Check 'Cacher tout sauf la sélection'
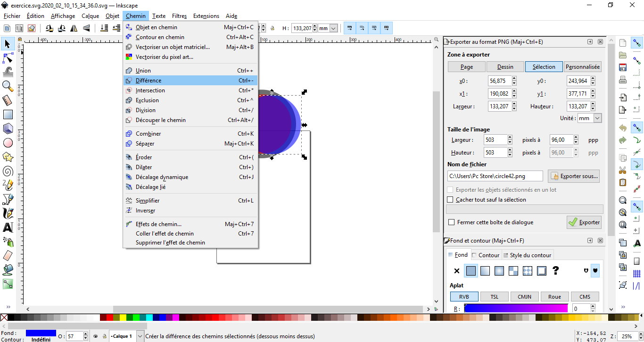This screenshot has width=644, height=342. click(x=450, y=200)
